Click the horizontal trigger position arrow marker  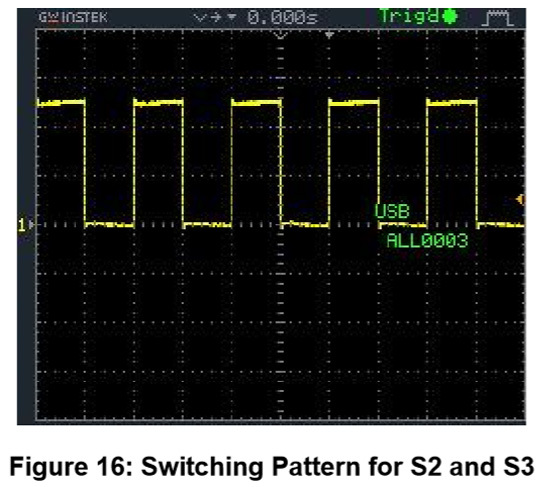click(329, 35)
